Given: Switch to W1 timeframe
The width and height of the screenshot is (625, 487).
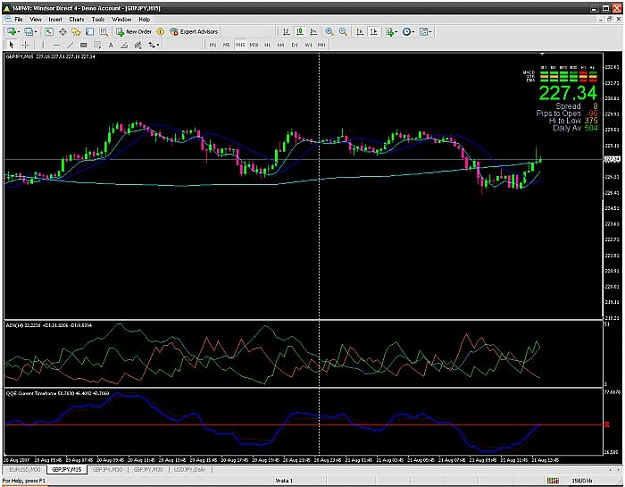Looking at the screenshot, I should [308, 45].
